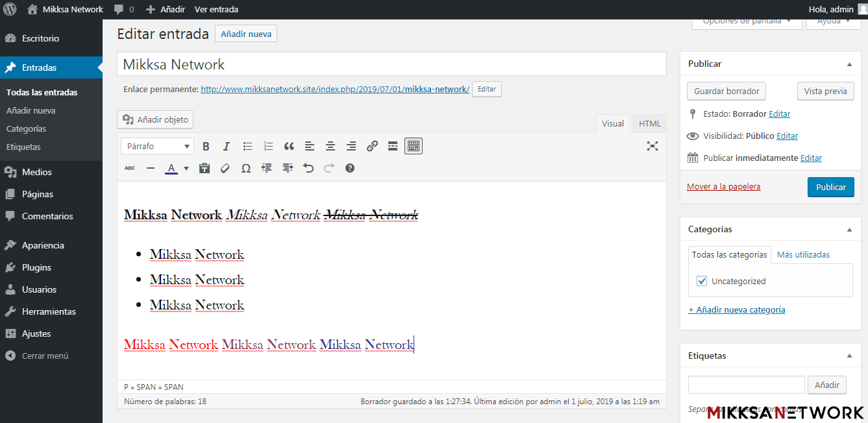Image resolution: width=868 pixels, height=423 pixels.
Task: Click the blue Publicar button
Action: [830, 187]
